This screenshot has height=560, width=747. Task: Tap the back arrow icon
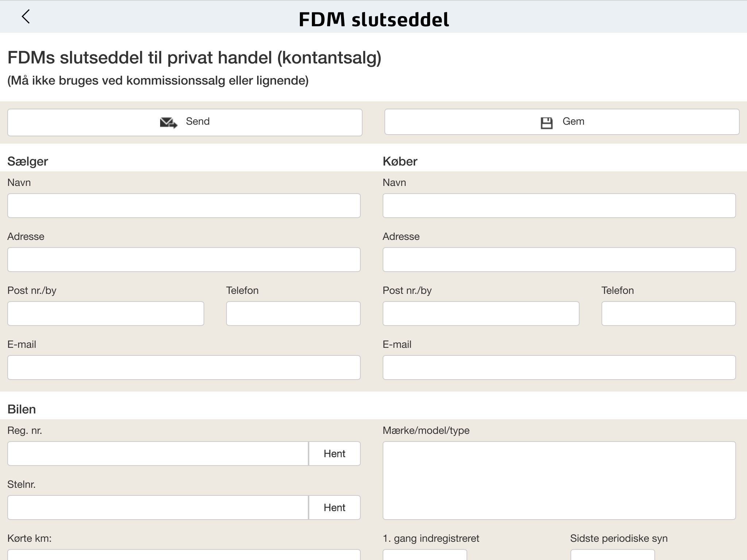coord(26,16)
